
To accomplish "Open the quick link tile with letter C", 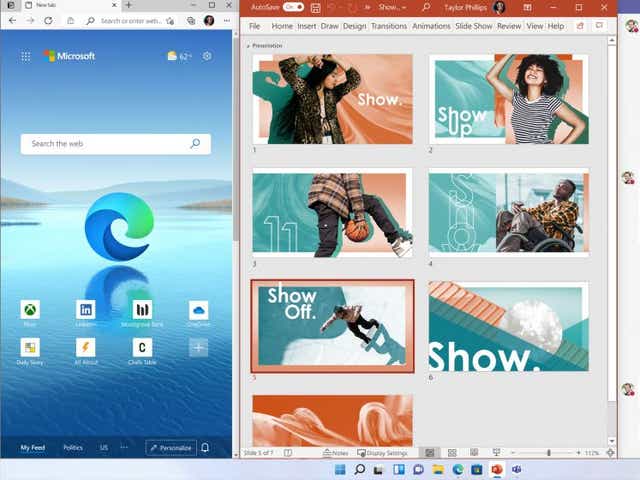I will pos(142,348).
